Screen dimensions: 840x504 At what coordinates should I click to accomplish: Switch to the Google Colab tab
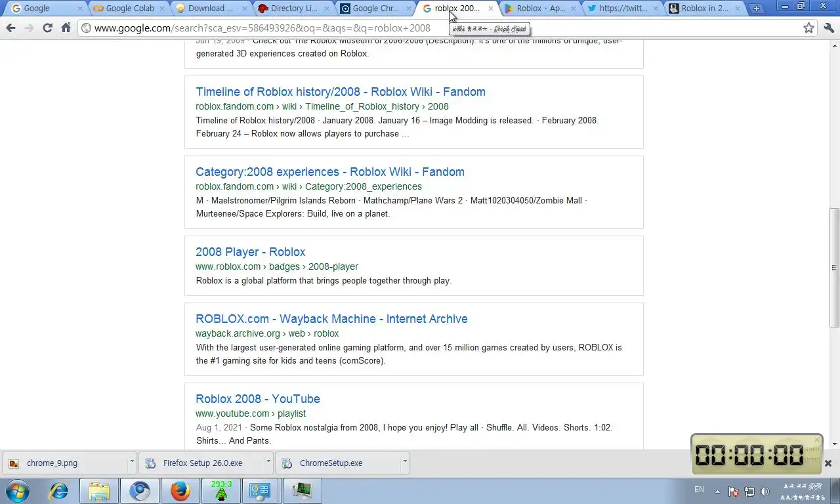[x=127, y=9]
